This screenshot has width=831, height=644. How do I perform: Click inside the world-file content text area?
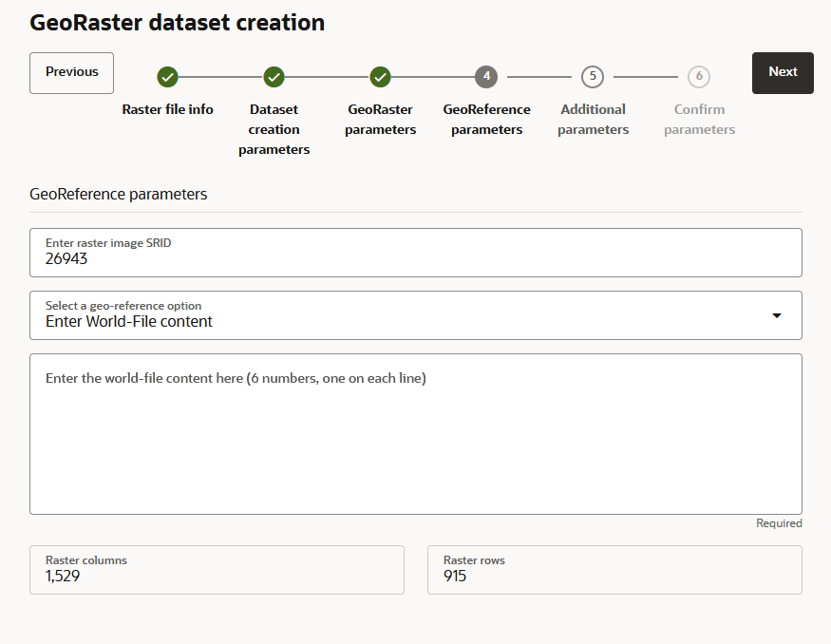pos(416,432)
